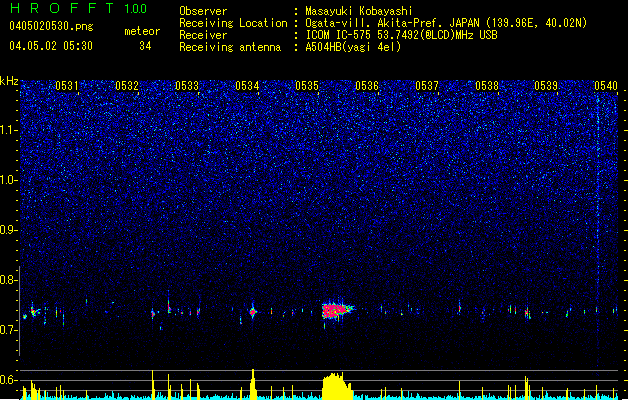Image resolution: width=629 pixels, height=400 pixels.
Task: Click the 0536 time marker
Action: 367,86
